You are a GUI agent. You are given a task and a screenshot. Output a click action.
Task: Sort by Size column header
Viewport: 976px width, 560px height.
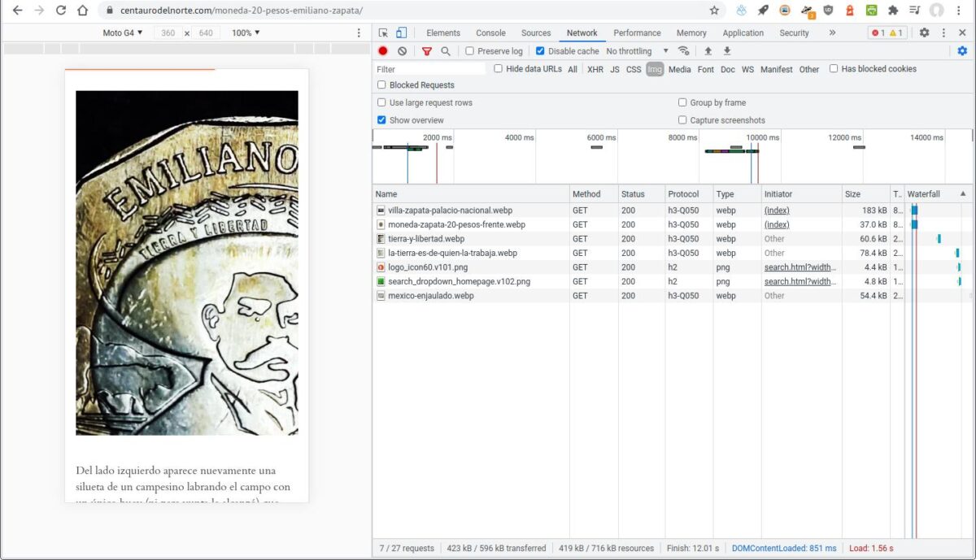865,194
